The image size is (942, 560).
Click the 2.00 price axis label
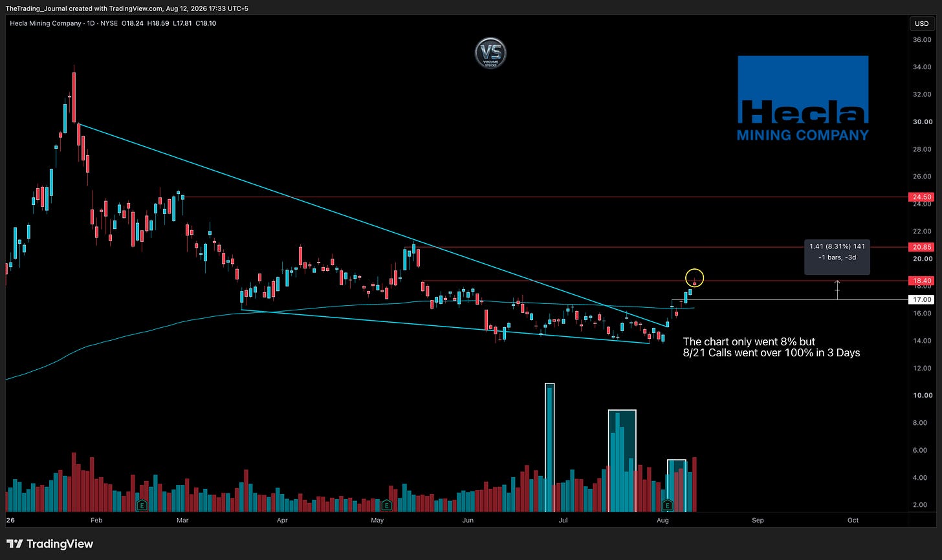921,505
